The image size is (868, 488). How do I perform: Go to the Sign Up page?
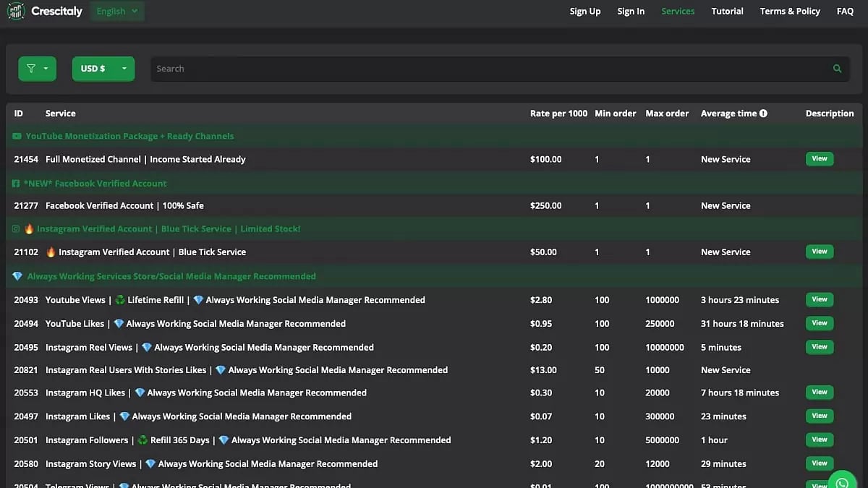[x=584, y=11]
